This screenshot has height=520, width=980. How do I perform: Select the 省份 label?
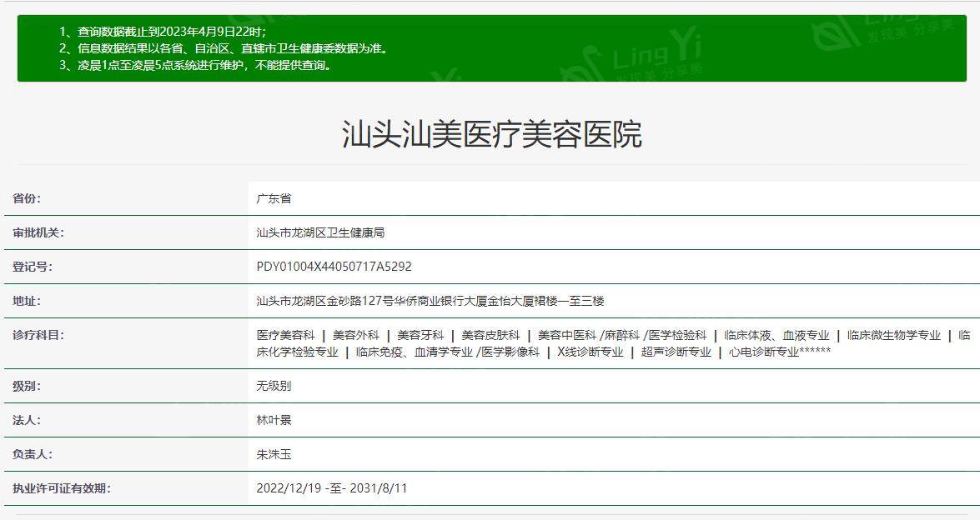click(x=26, y=198)
